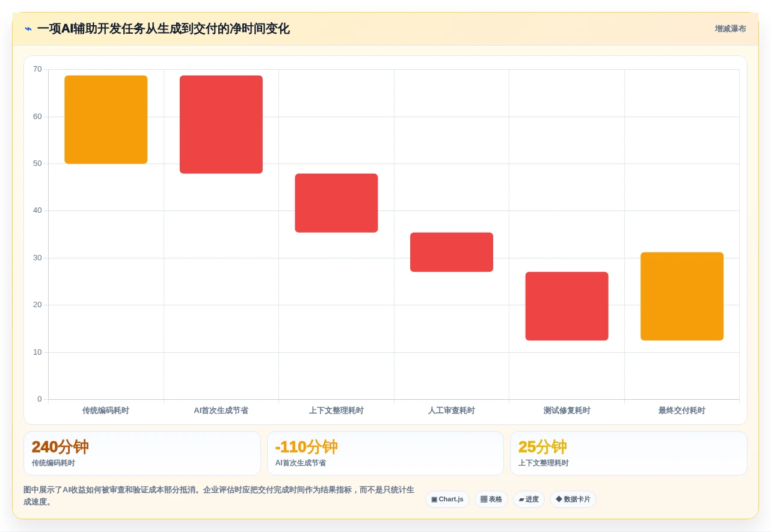The width and height of the screenshot is (771, 532).
Task: Select the 表格 tag chip
Action: point(491,500)
